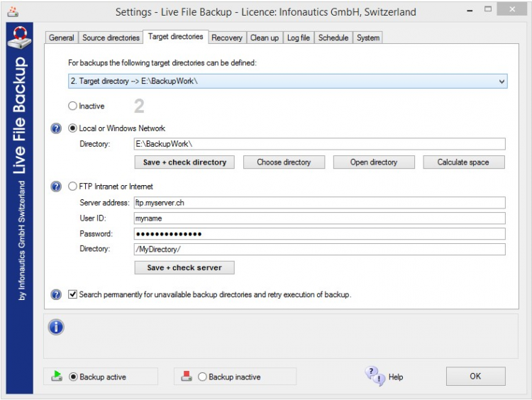Uncheck Search permanently for unavailable backup directories
The image size is (532, 400).
click(x=73, y=294)
